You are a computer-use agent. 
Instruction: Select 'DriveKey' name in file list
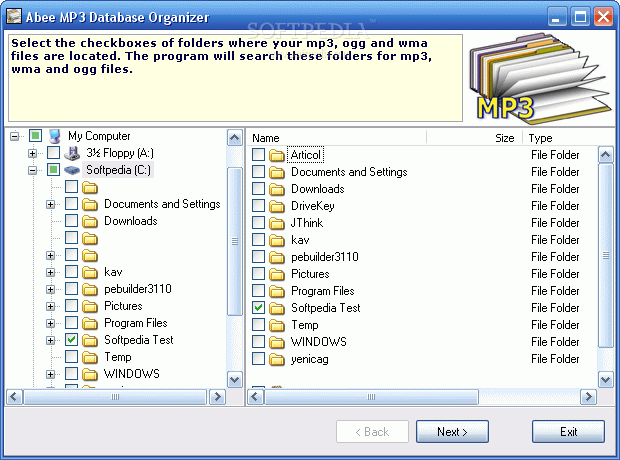(x=312, y=206)
